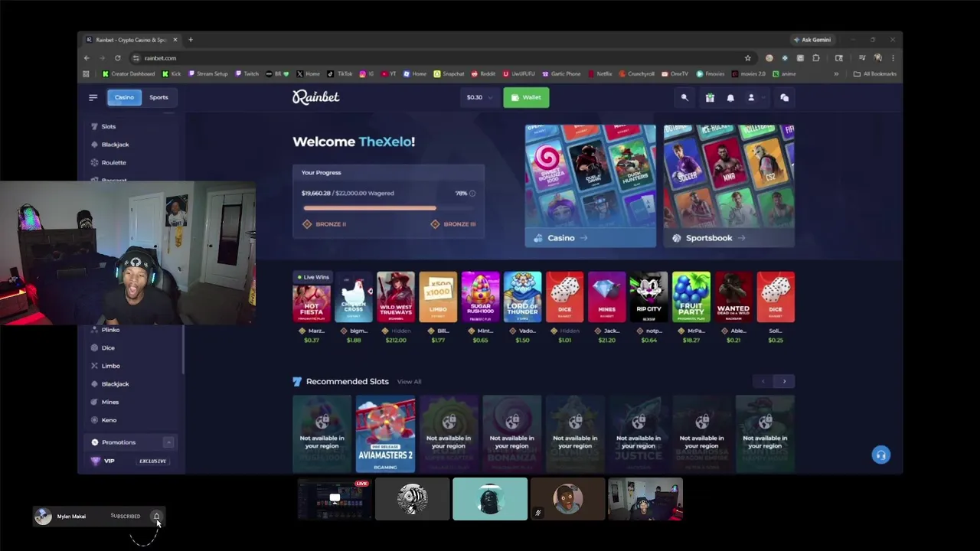Viewport: 980px width, 551px height.
Task: Open the Lord of Thunder tile
Action: click(x=522, y=297)
